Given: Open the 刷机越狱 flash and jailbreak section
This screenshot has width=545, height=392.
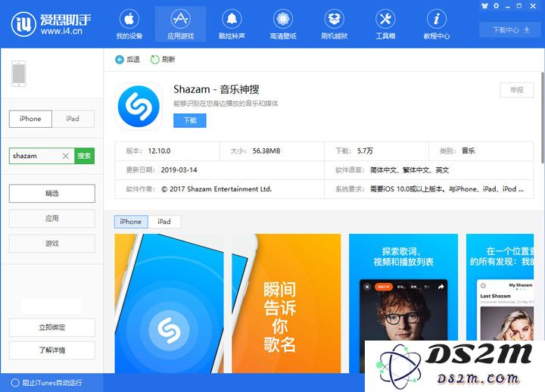Looking at the screenshot, I should coord(334,24).
